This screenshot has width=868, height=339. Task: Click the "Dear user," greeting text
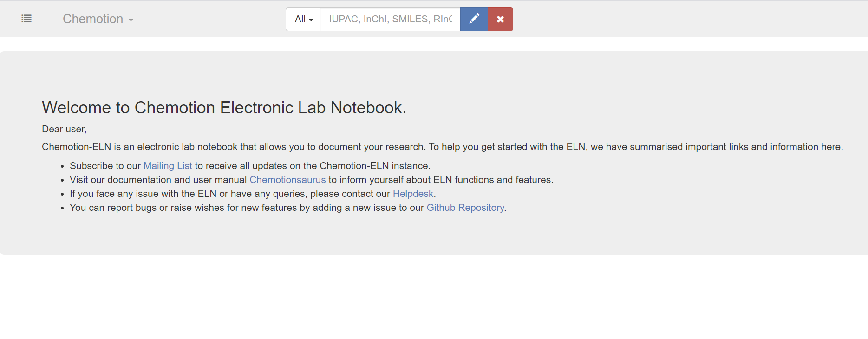point(64,129)
